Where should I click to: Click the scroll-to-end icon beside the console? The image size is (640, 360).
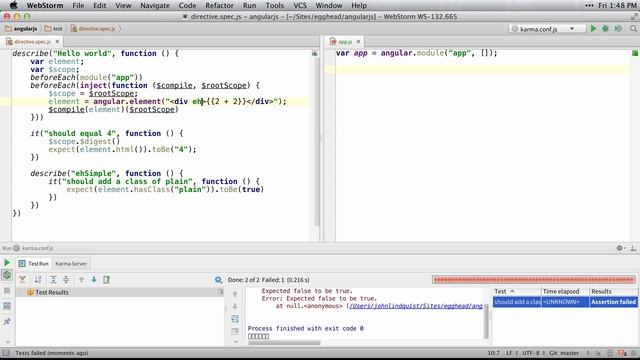235,331
